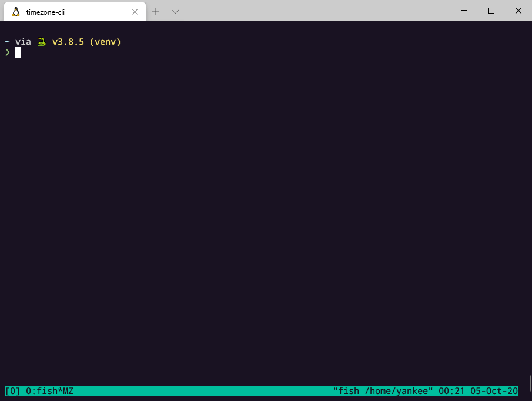Open a new tab with the plus icon

[155, 11]
